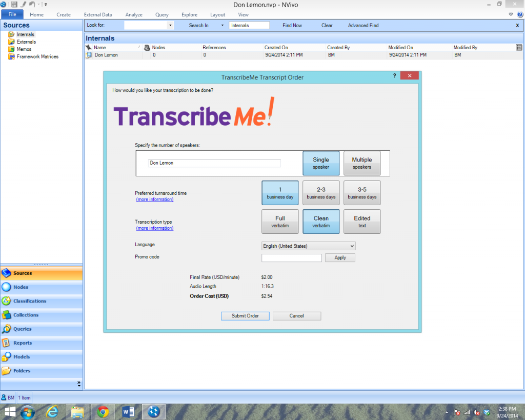Open Microsoft Word from the taskbar
Image resolution: width=525 pixels, height=420 pixels.
(x=128, y=412)
